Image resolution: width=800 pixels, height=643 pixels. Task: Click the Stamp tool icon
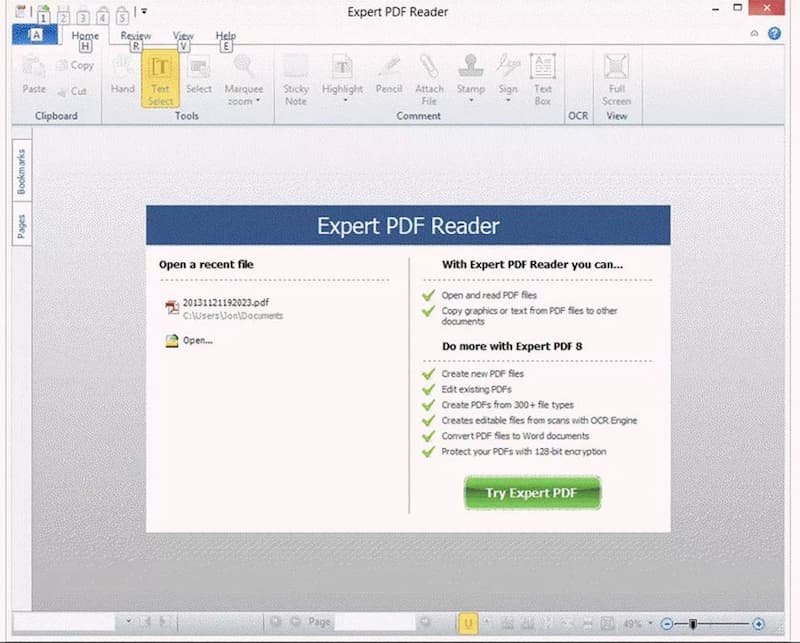point(470,66)
